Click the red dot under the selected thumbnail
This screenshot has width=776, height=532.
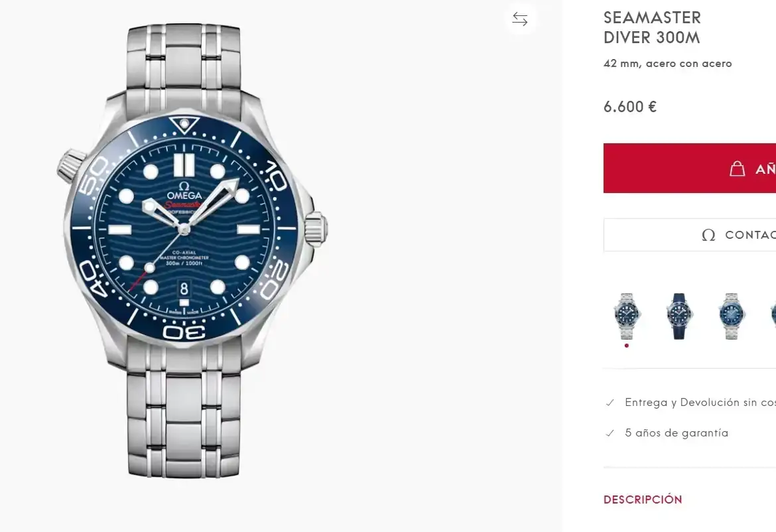[627, 346]
